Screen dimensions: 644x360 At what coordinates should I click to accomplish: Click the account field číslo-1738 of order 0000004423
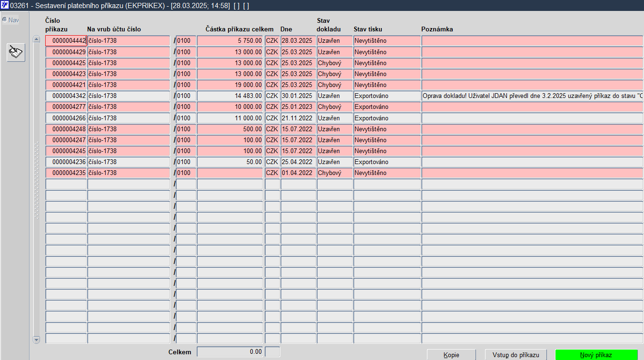(129, 74)
